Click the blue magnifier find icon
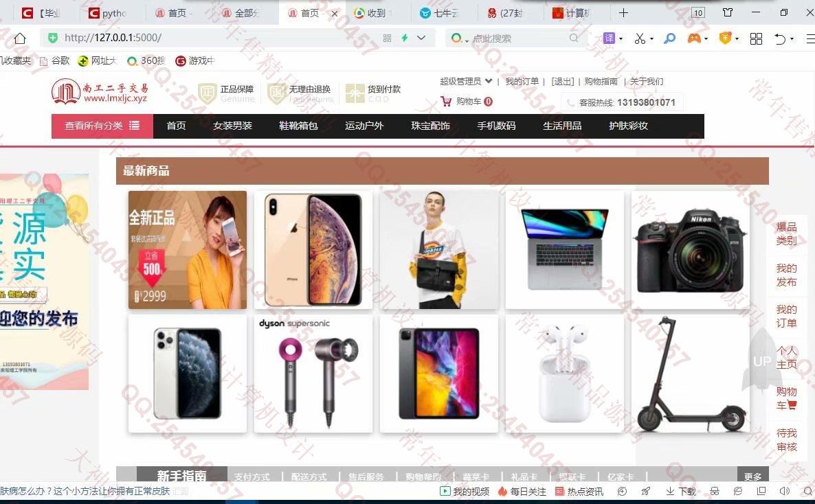 tap(669, 38)
